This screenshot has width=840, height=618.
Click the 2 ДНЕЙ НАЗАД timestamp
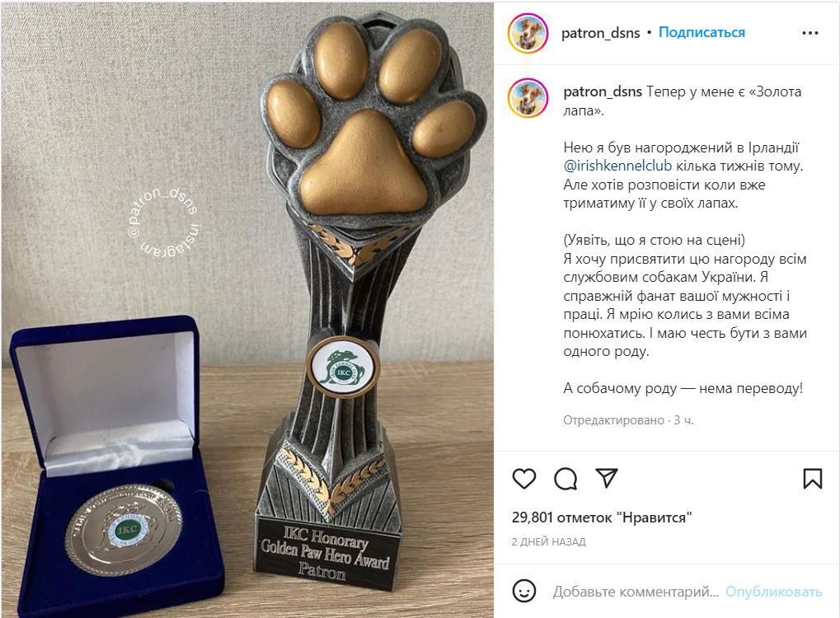coord(548,542)
